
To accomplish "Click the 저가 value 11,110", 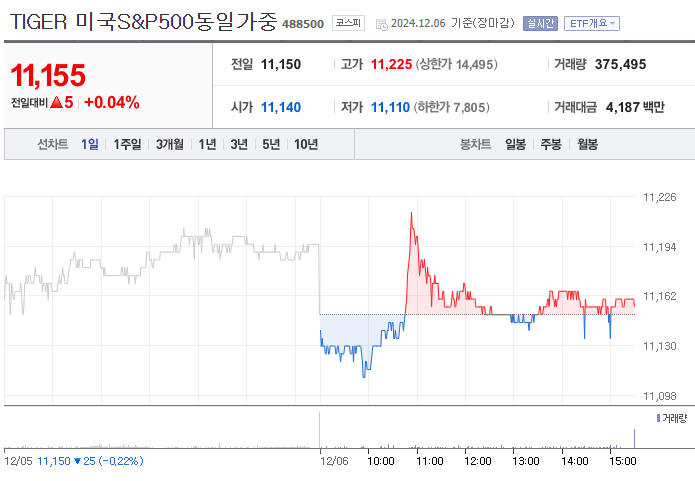I will click(x=390, y=107).
